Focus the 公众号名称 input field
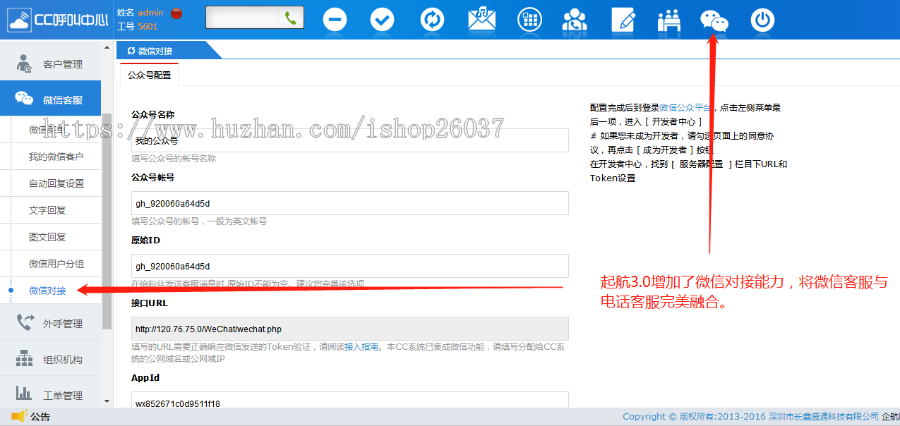The height and width of the screenshot is (426, 900). point(350,140)
